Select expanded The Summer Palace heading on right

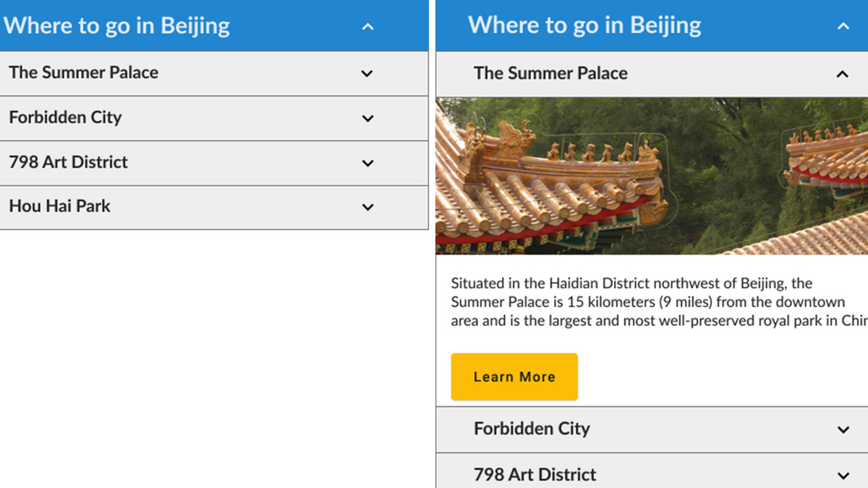550,73
